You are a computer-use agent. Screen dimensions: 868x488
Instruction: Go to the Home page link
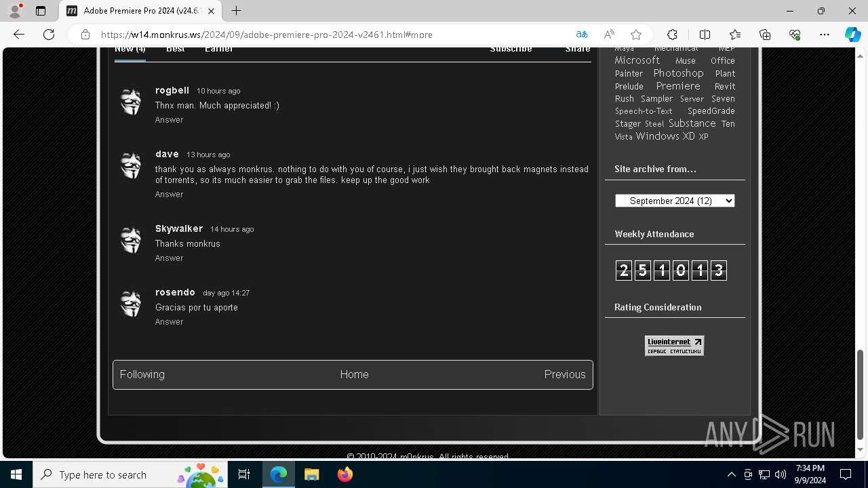click(x=354, y=374)
